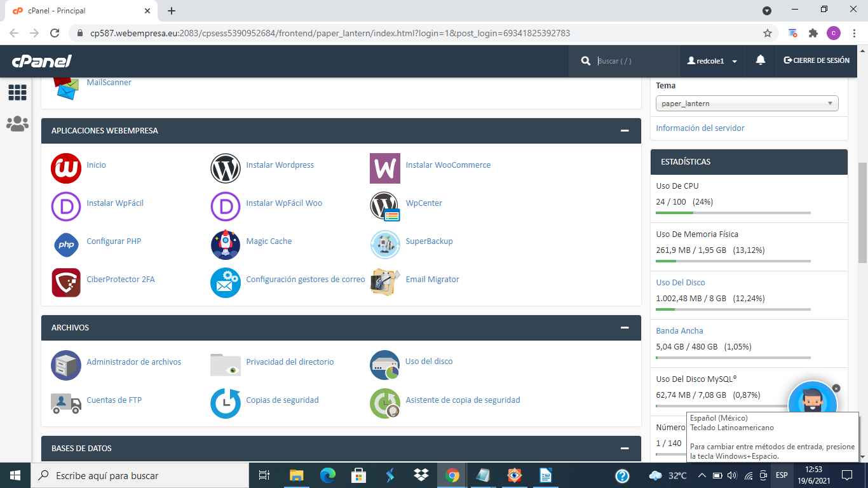Click the apps grid icon in sidebar
Image resolution: width=868 pixels, height=488 pixels.
[17, 93]
